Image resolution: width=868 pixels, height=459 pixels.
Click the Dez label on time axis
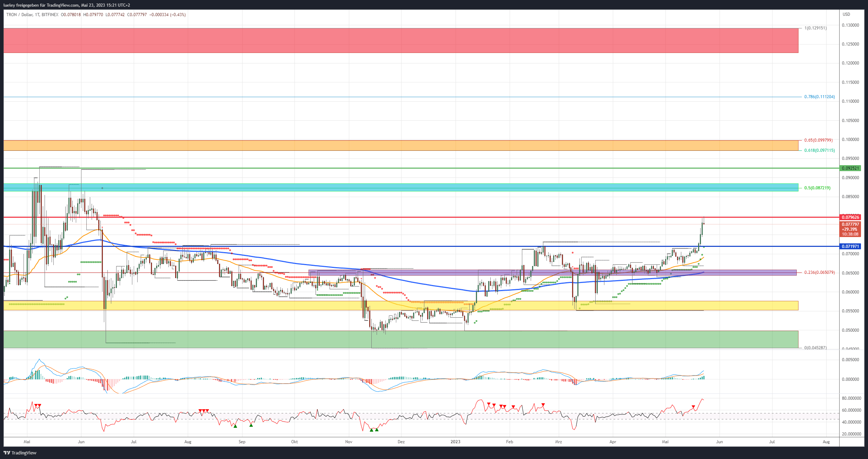point(401,442)
